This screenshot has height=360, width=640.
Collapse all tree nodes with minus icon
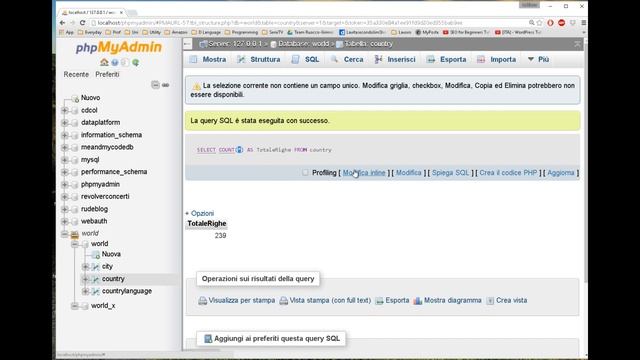pos(155,85)
